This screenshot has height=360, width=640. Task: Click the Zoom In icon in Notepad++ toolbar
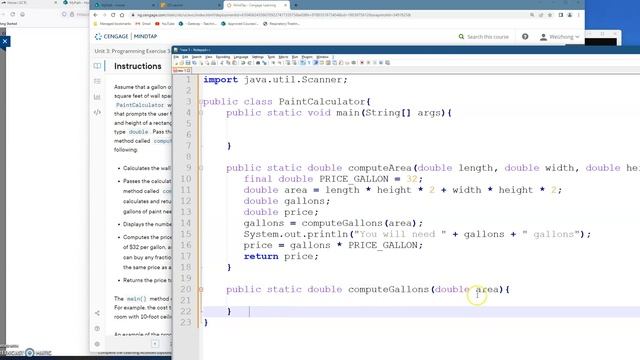[x=273, y=62]
